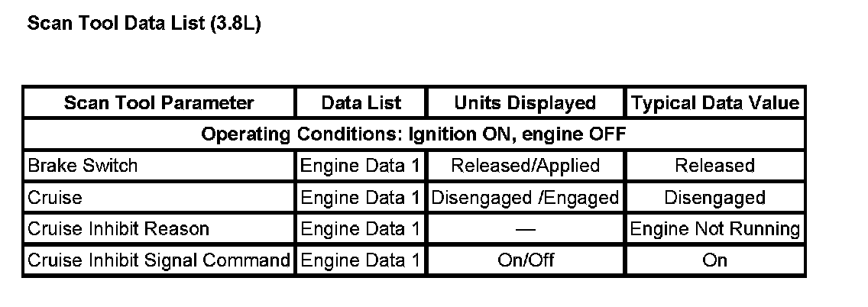Select the "Engine Not Running" value cell
Image resolution: width=868 pixels, height=307 pixels.
tap(715, 228)
